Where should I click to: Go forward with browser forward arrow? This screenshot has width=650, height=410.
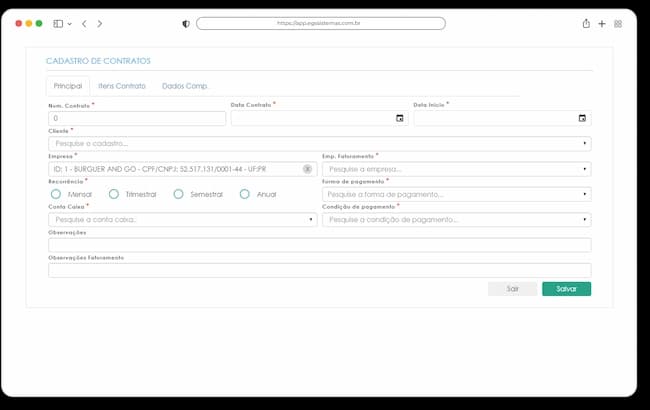point(100,24)
